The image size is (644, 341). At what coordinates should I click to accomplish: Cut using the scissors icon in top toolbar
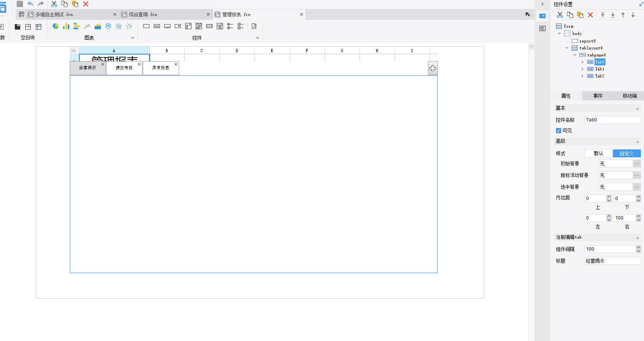pos(54,4)
